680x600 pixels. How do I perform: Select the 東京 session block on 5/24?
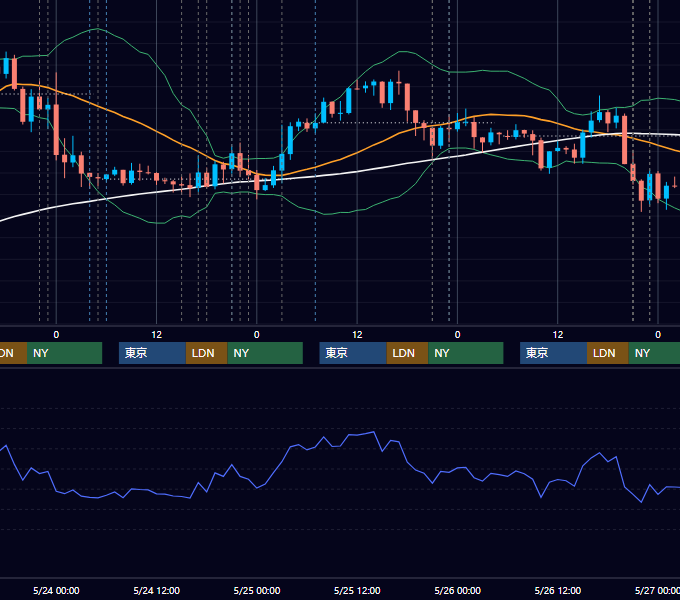(153, 353)
